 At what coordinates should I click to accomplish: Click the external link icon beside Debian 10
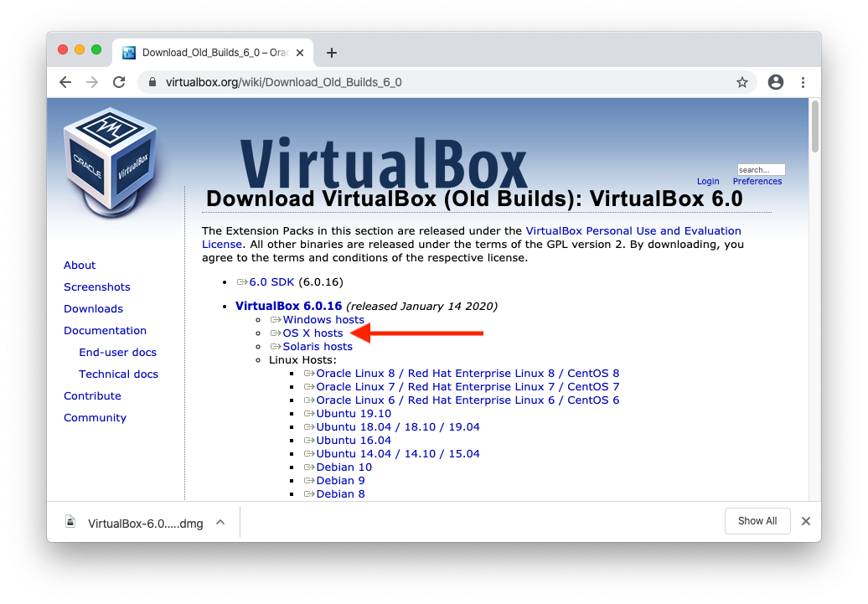(x=309, y=467)
